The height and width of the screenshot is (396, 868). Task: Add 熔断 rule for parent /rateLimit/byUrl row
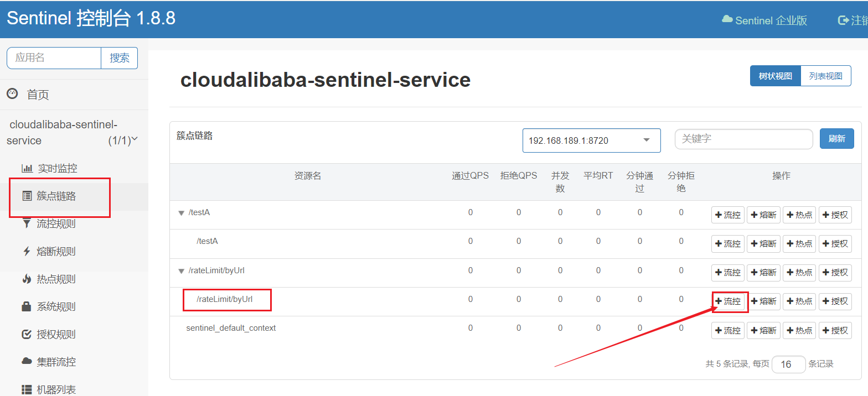click(763, 272)
